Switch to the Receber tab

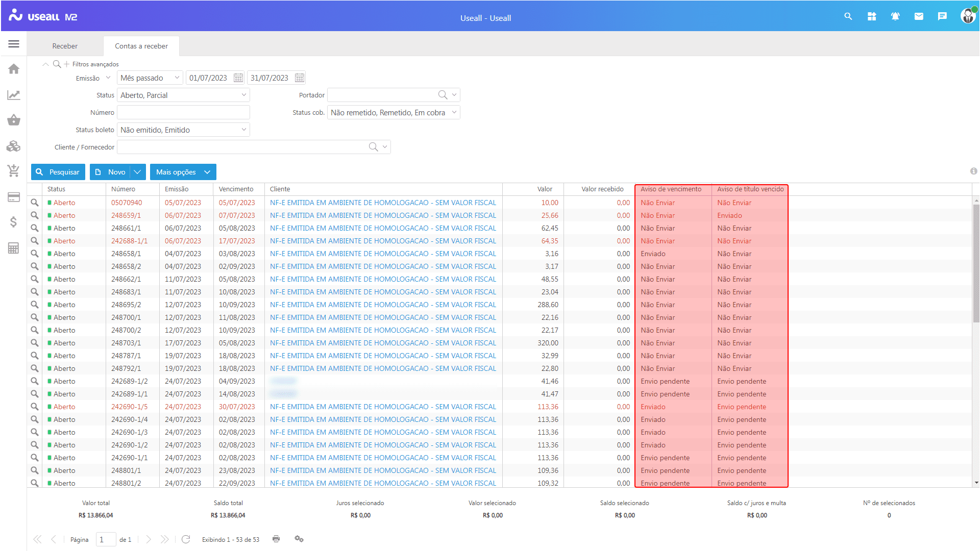[x=65, y=46]
